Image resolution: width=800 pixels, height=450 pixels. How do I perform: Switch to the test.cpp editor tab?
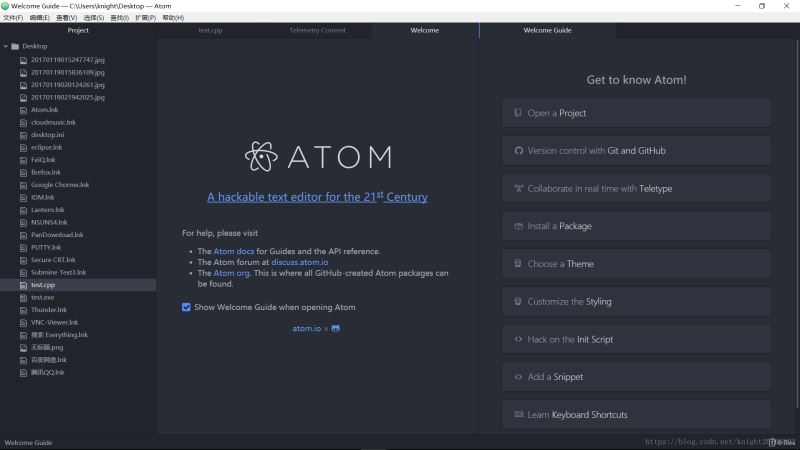(210, 31)
